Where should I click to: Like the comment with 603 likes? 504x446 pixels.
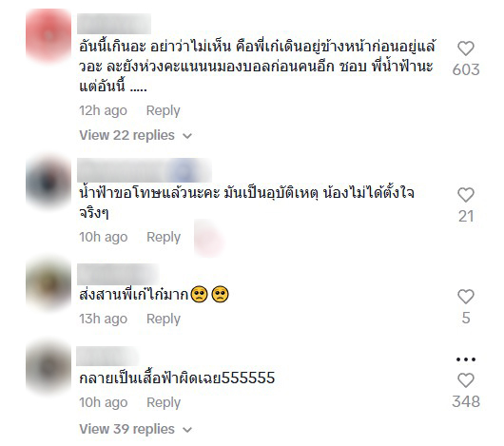coord(466,48)
